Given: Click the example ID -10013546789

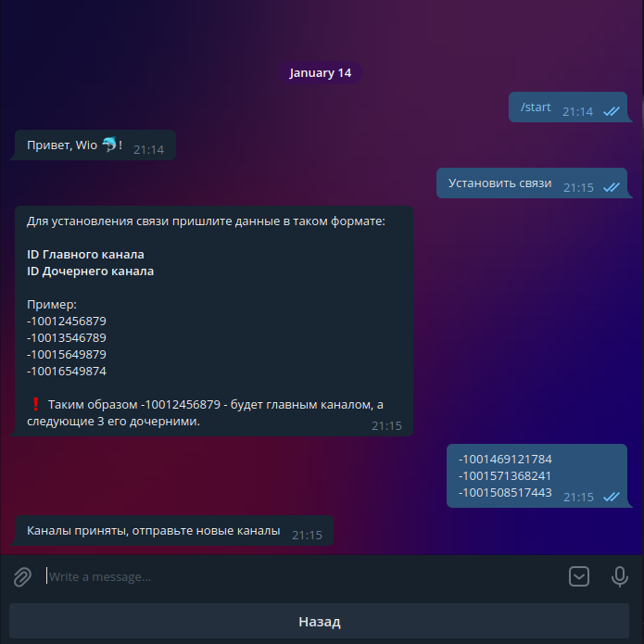Looking at the screenshot, I should click(67, 338).
